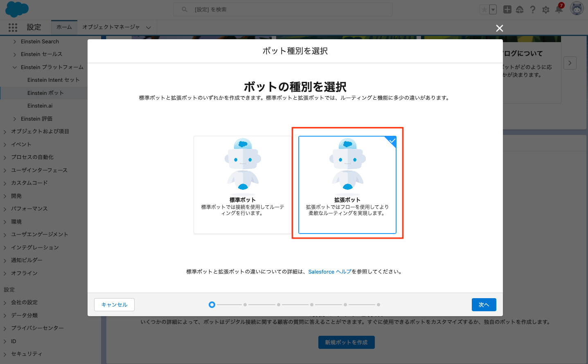The width and height of the screenshot is (588, 364).
Task: Select the 標準ボット option card
Action: pos(242,184)
